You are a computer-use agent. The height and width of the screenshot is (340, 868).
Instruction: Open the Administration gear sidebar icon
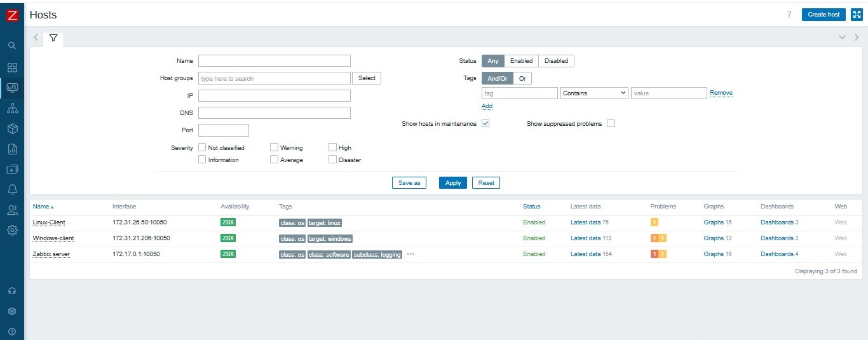(12, 230)
